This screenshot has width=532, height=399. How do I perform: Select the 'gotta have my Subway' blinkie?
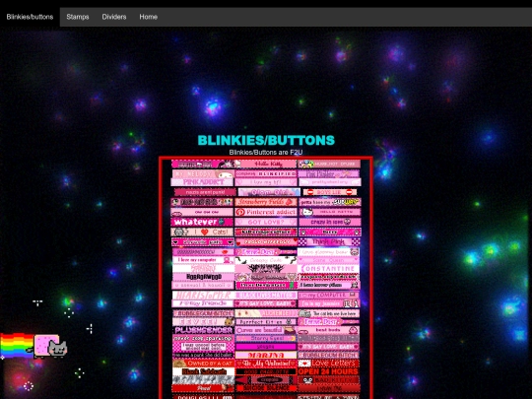[x=329, y=202]
